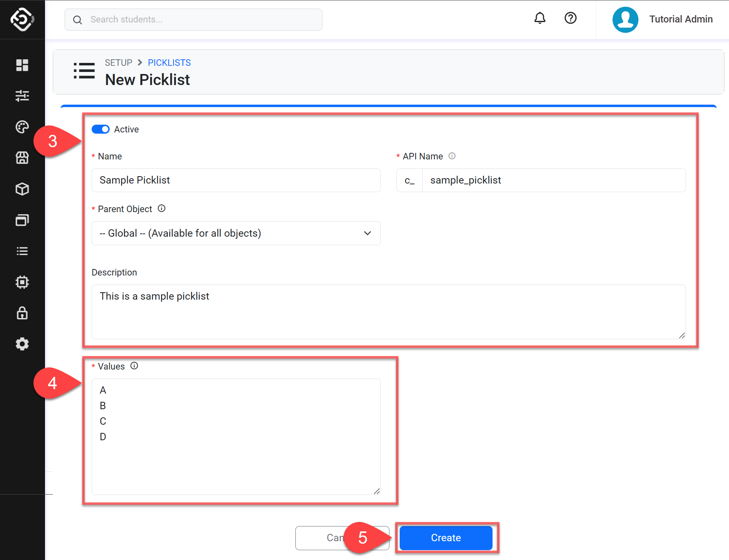Open the storefront icon in sidebar
This screenshot has height=560, width=729.
point(22,158)
